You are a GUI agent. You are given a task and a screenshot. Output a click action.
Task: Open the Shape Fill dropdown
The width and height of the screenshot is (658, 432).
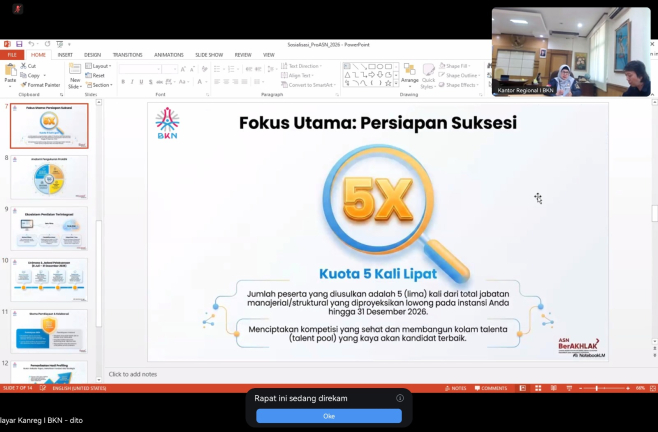454,66
